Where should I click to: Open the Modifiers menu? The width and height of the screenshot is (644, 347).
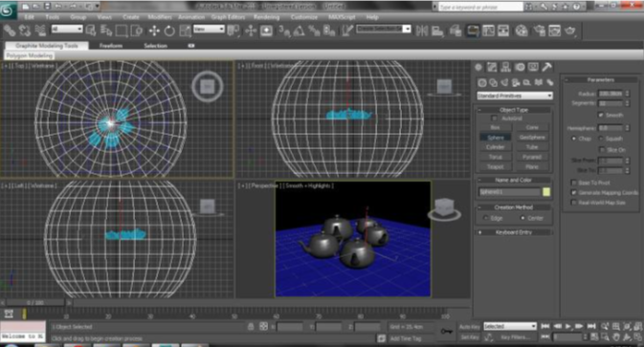coord(160,17)
